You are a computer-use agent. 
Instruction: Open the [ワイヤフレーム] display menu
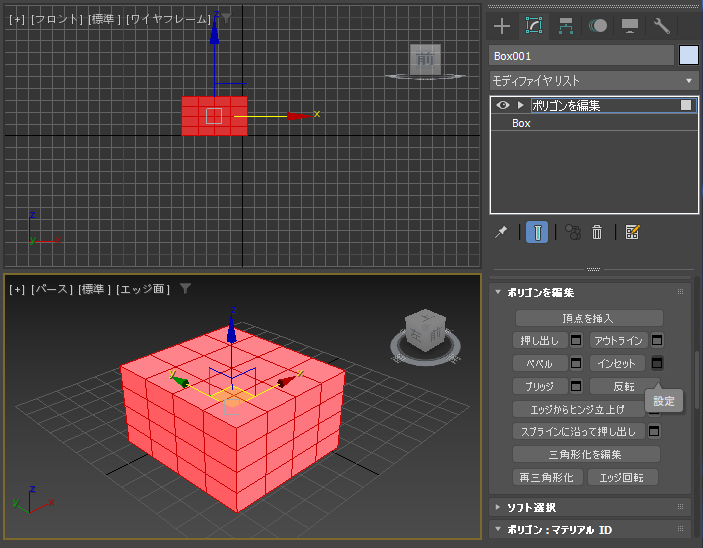click(x=169, y=19)
